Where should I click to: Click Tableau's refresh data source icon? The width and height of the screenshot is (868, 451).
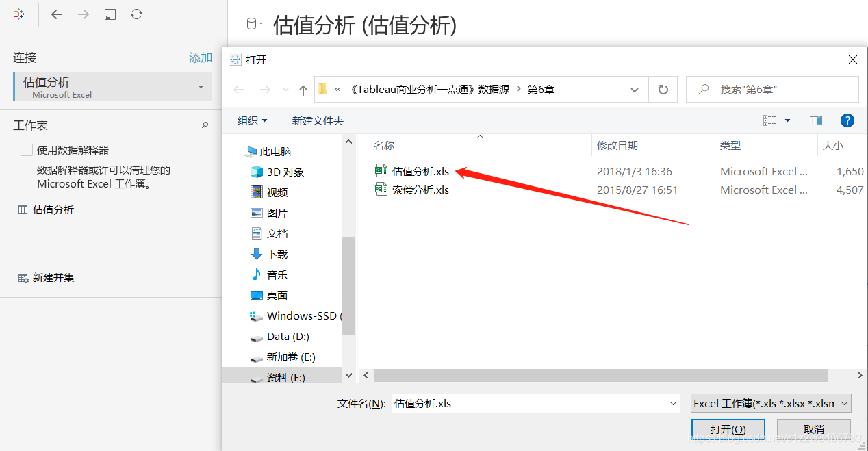point(136,14)
